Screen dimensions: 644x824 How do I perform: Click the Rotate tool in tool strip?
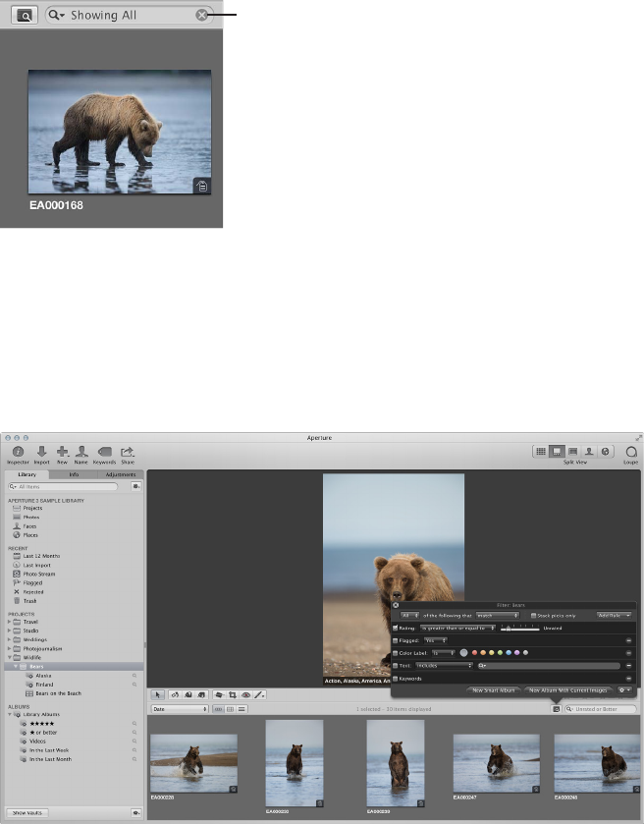pyautogui.click(x=176, y=694)
